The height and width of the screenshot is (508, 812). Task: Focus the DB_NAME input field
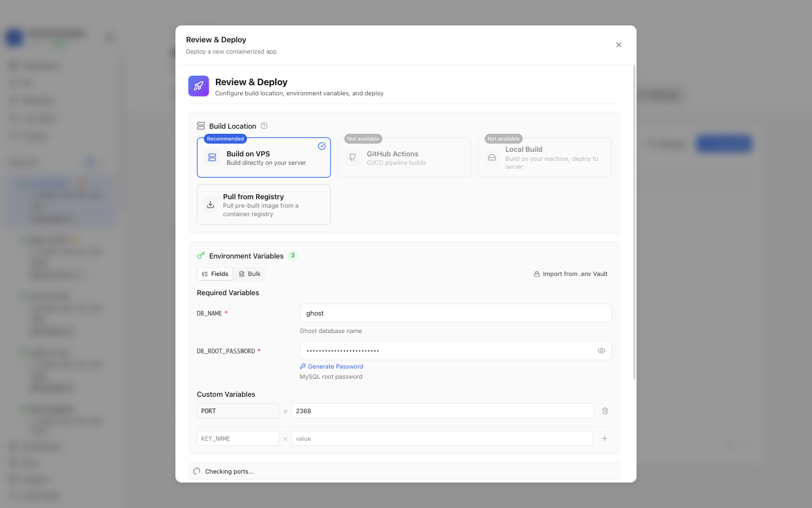456,313
